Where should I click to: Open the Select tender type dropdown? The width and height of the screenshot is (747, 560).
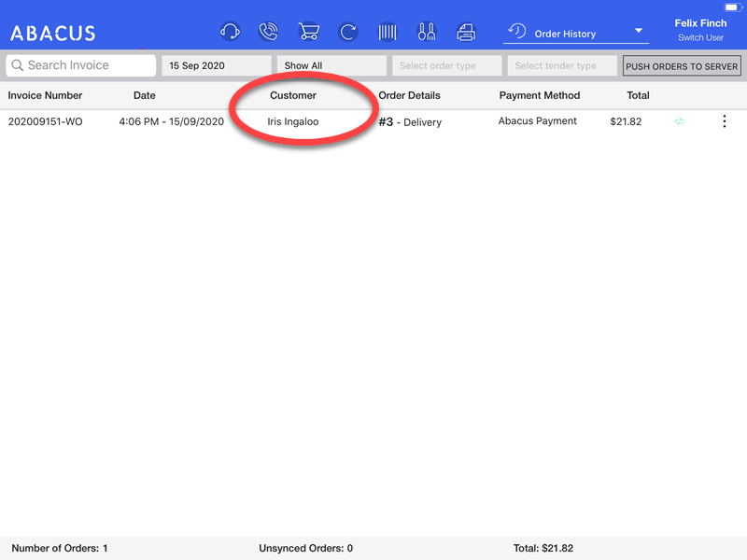562,66
